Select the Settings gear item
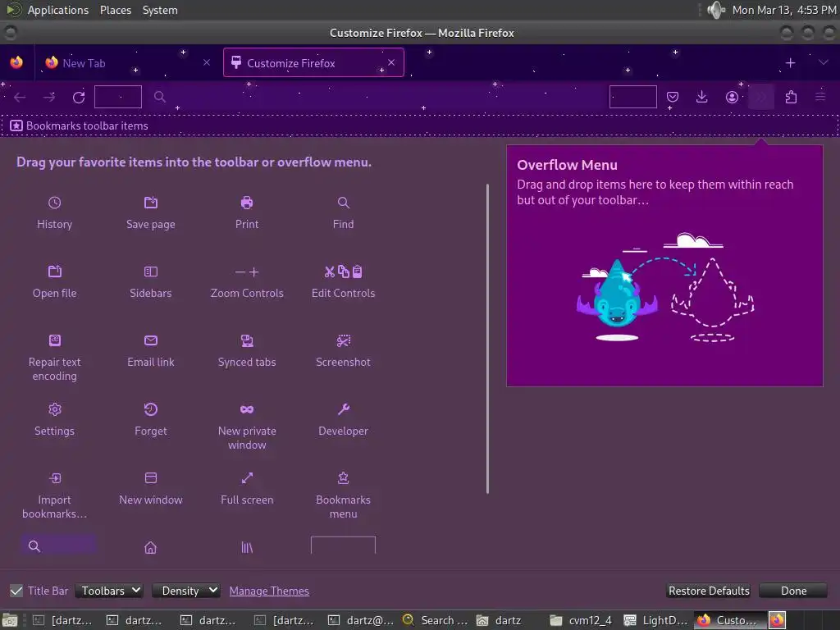 click(x=54, y=409)
